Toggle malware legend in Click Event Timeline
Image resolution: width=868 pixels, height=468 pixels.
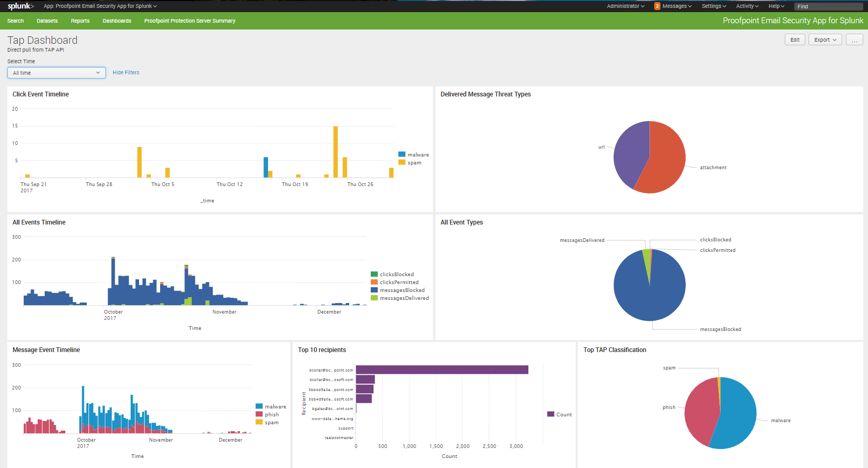tap(413, 154)
